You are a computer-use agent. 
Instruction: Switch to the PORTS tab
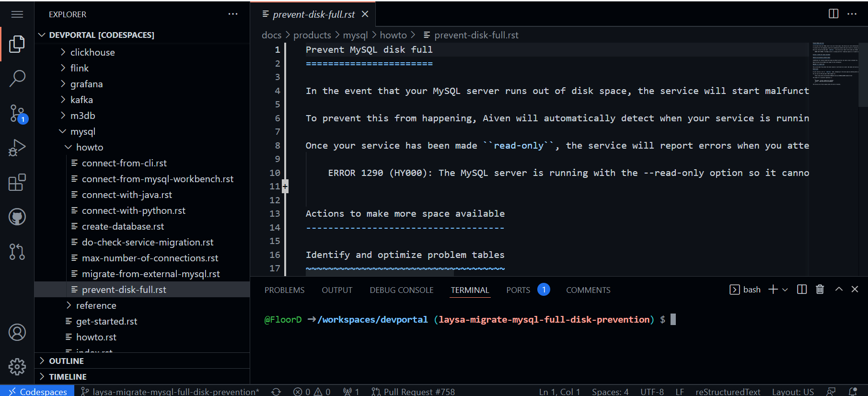click(518, 290)
